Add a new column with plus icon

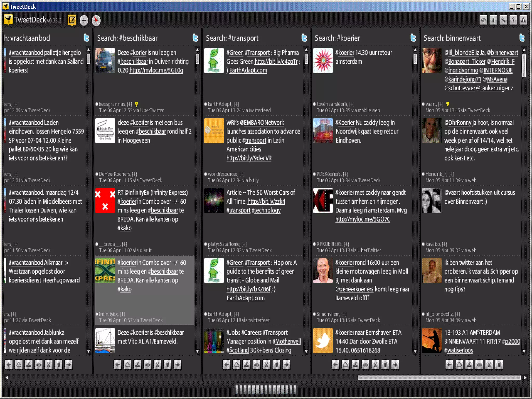click(x=84, y=20)
